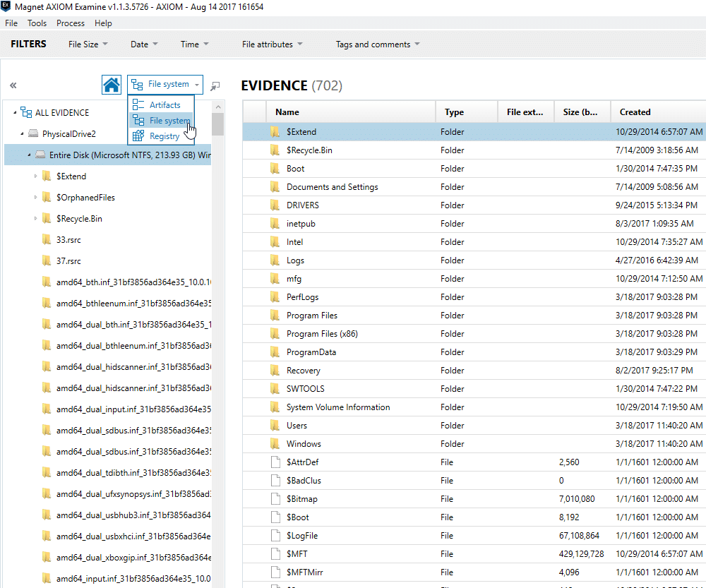Click the DRIVERS folder icon
Image resolution: width=706 pixels, height=588 pixels.
pos(275,205)
